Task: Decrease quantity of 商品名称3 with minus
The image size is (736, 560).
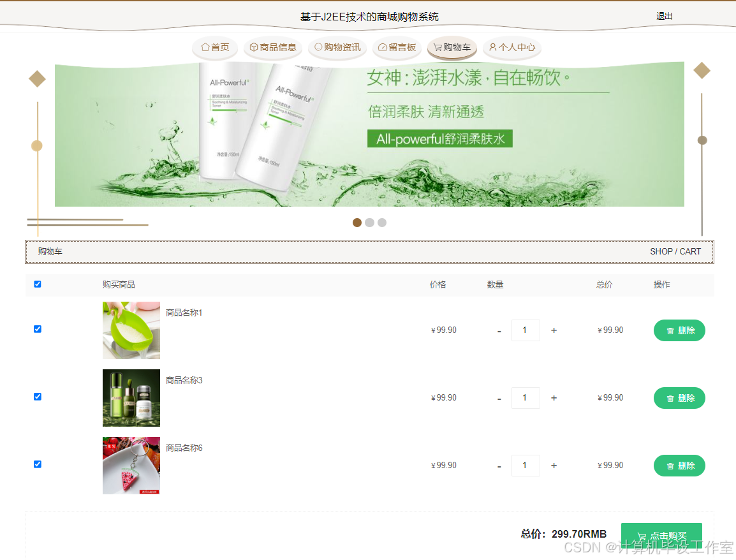Action: pos(499,399)
